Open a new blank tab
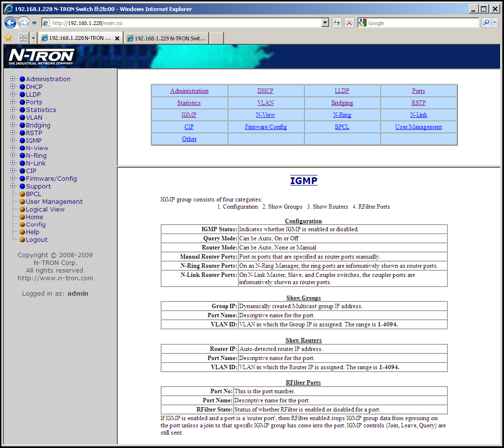504x448 pixels. click(x=217, y=38)
